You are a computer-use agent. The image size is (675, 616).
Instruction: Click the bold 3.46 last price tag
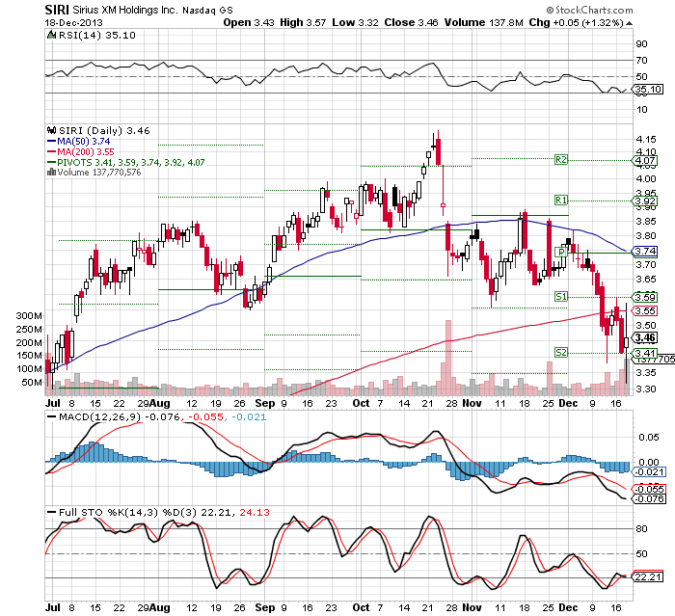tap(645, 338)
